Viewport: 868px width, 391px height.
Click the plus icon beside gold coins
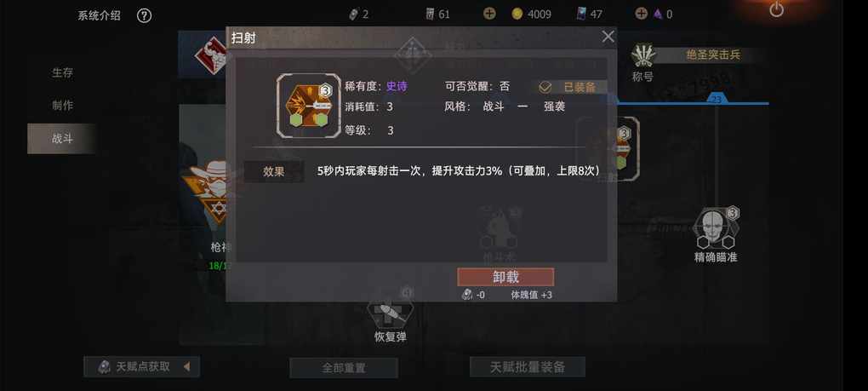point(489,14)
